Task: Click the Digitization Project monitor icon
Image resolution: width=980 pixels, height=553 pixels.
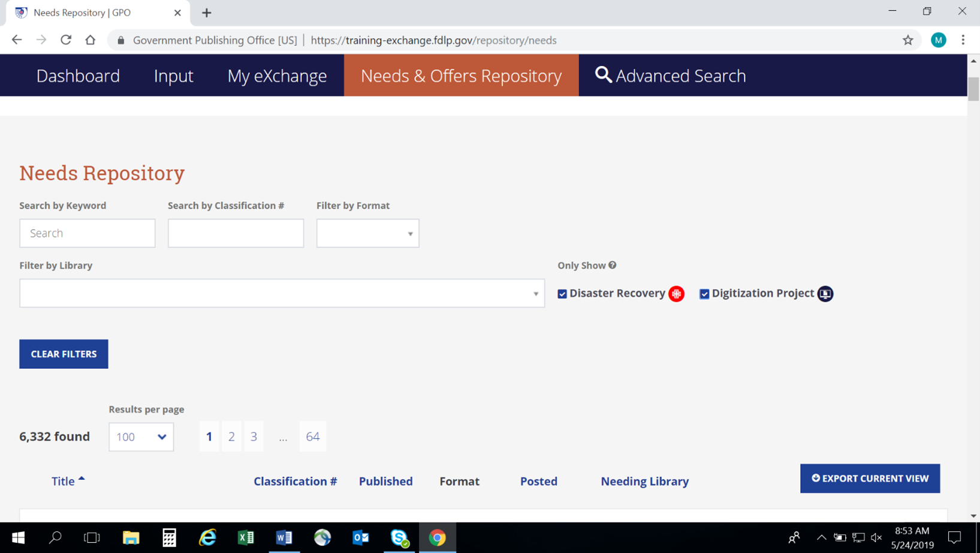Action: (x=825, y=294)
